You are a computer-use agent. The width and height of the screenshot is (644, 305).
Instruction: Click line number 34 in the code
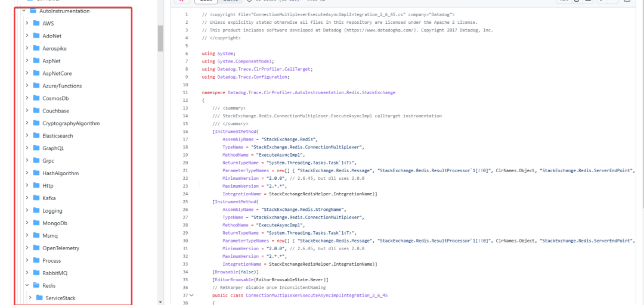185,272
